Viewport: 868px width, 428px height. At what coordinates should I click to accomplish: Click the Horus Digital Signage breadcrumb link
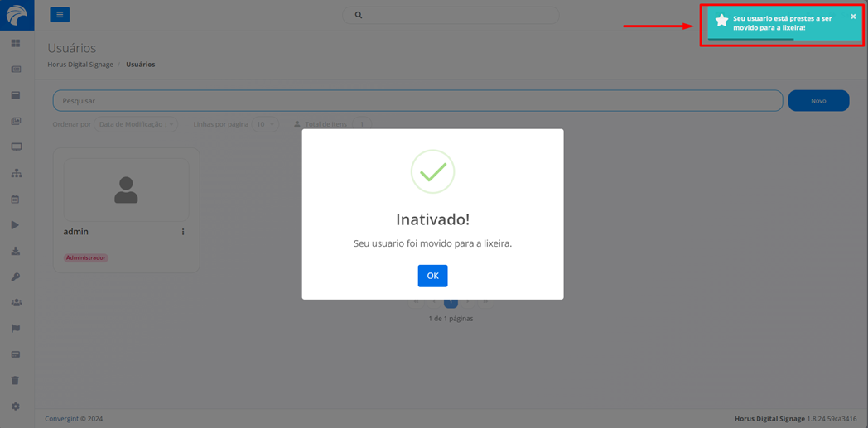tap(80, 64)
